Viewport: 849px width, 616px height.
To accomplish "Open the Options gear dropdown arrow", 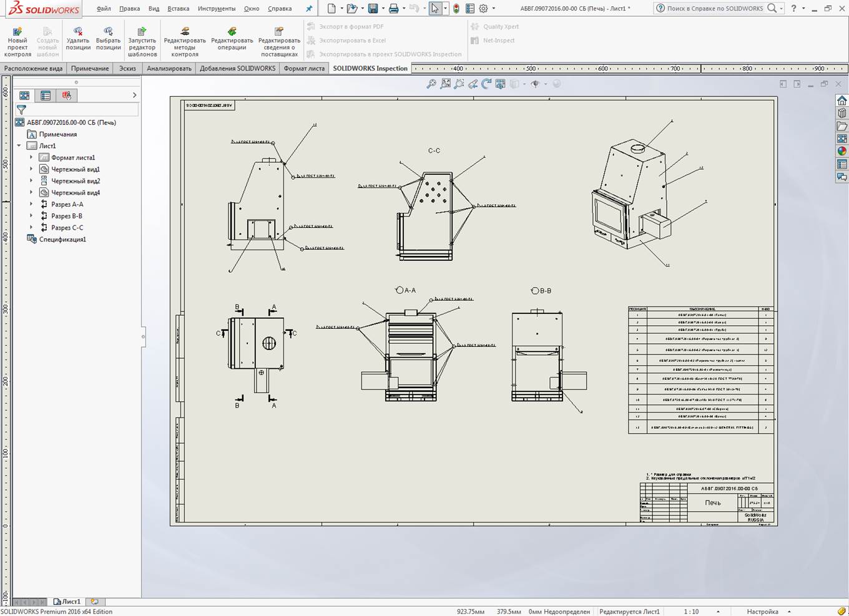I will (x=494, y=9).
